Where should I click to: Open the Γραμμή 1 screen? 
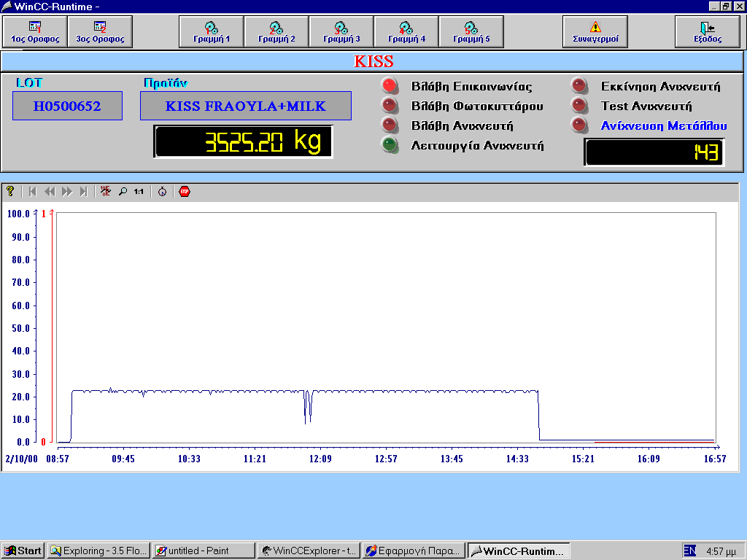[x=212, y=32]
